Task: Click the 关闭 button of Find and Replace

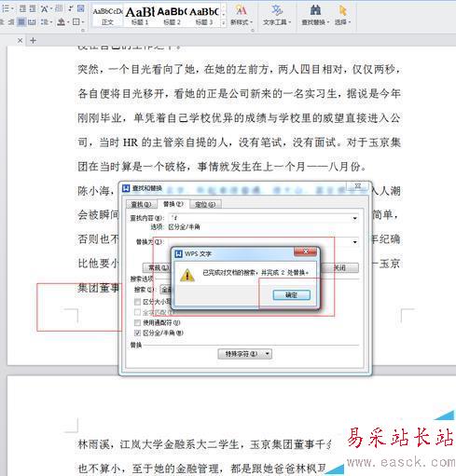Action: click(x=339, y=267)
